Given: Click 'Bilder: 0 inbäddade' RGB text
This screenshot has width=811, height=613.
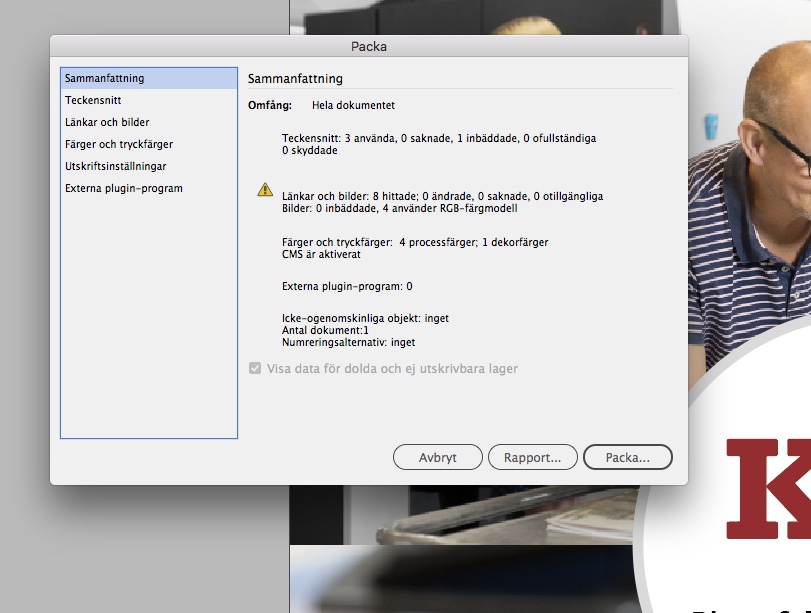Looking at the screenshot, I should point(399,208).
